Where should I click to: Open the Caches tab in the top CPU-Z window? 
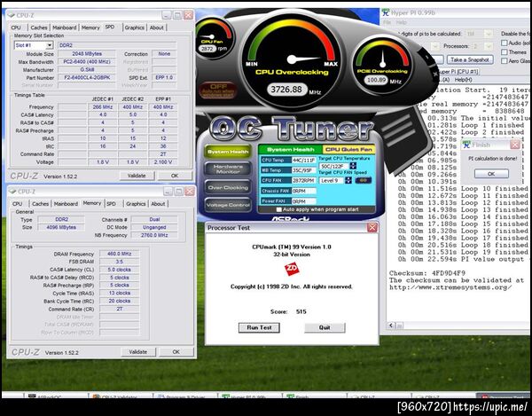pyautogui.click(x=39, y=27)
